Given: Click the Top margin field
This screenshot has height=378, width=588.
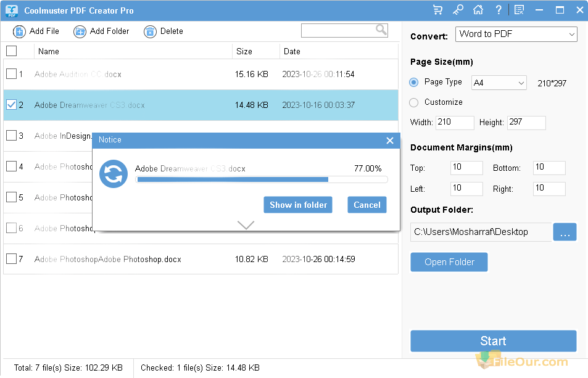Looking at the screenshot, I should 466,168.
